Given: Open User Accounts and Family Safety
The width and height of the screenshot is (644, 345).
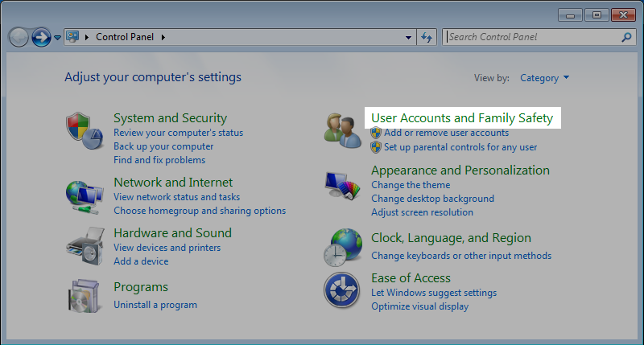Looking at the screenshot, I should pyautogui.click(x=462, y=118).
